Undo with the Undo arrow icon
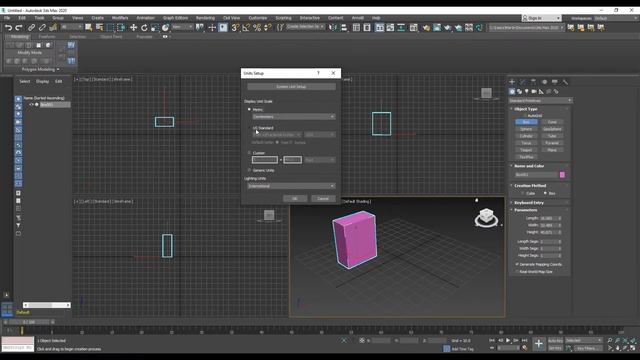The image size is (640, 360). (9, 28)
